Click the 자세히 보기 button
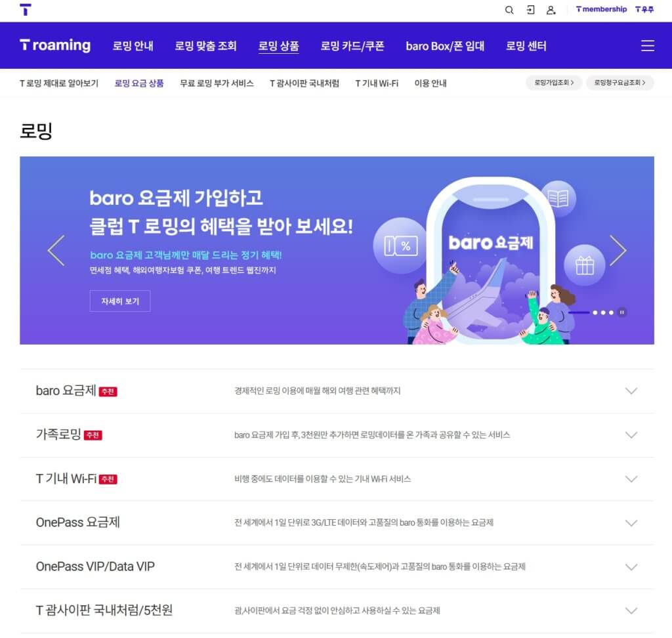The image size is (672, 638). (120, 301)
